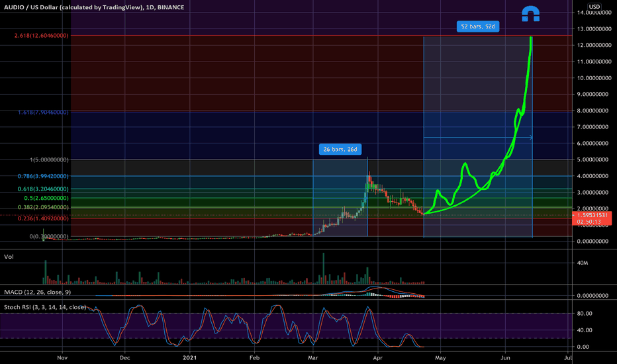
Task: Click the current price tag 1.59531531
Action: 593,215
